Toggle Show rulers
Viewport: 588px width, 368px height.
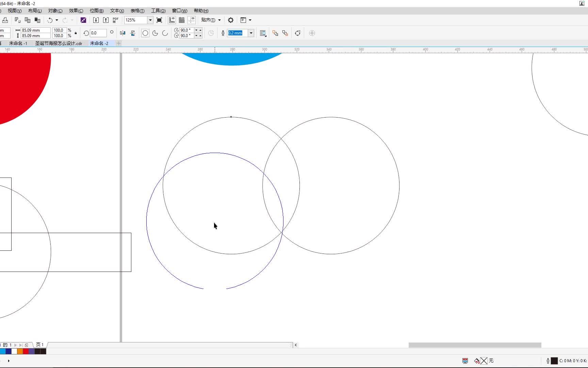pyautogui.click(x=172, y=20)
